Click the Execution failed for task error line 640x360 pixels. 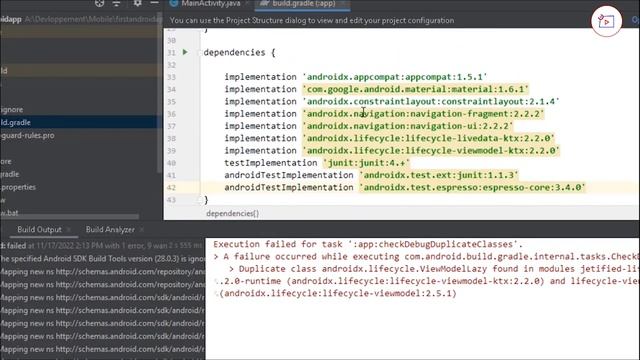(368, 244)
